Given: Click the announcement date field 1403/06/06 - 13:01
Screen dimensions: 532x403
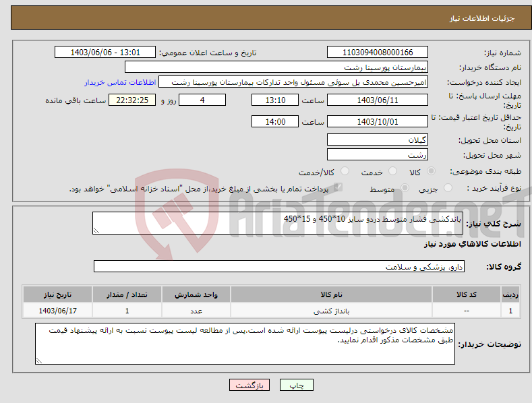Looking at the screenshot, I should [105, 53].
